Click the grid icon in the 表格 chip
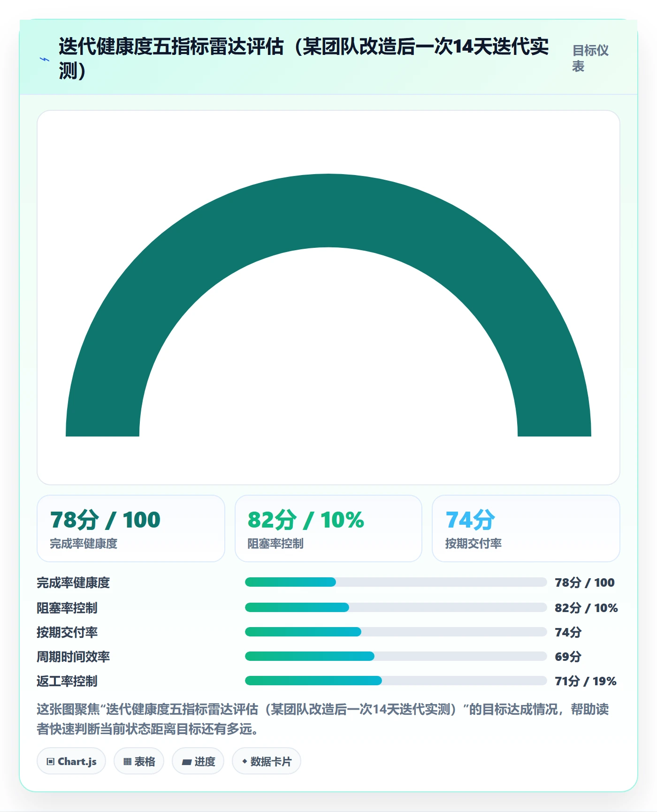This screenshot has width=657, height=812. point(127,761)
